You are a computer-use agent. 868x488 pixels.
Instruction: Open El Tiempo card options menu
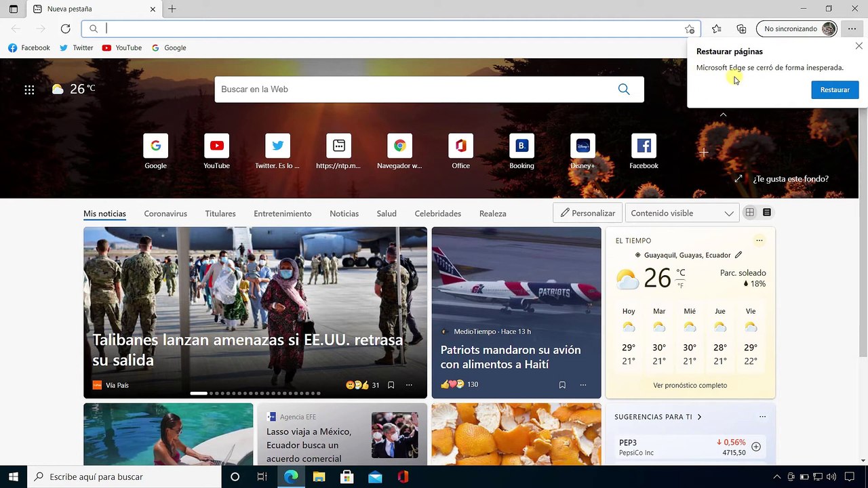tap(759, 241)
